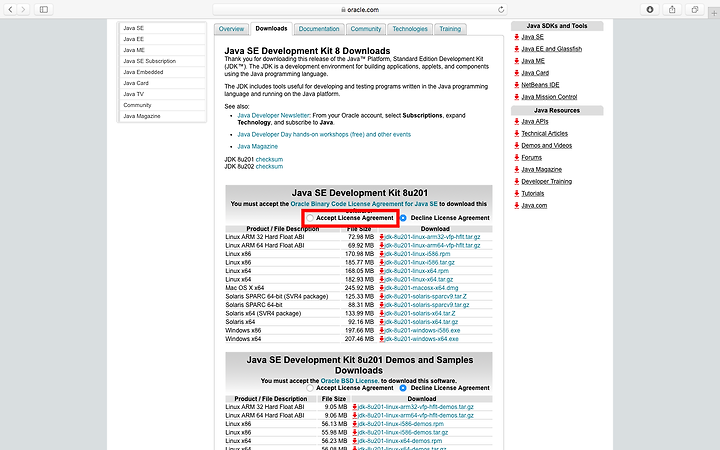720x450 pixels.
Task: Open Java Developer Day workshops link
Action: pyautogui.click(x=324, y=135)
